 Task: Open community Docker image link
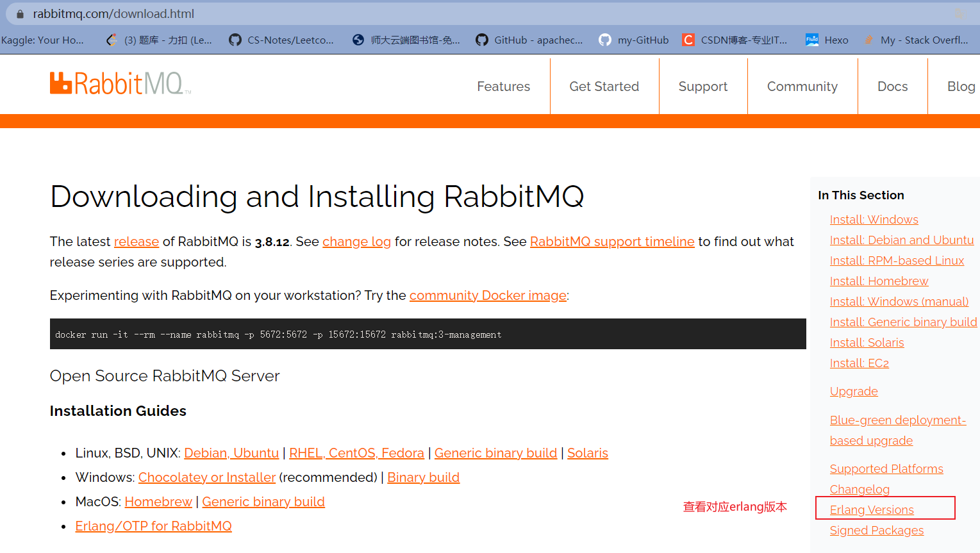coord(488,295)
